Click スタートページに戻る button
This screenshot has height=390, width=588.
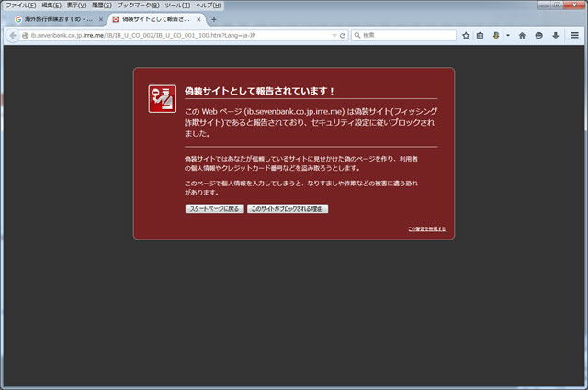click(x=214, y=208)
